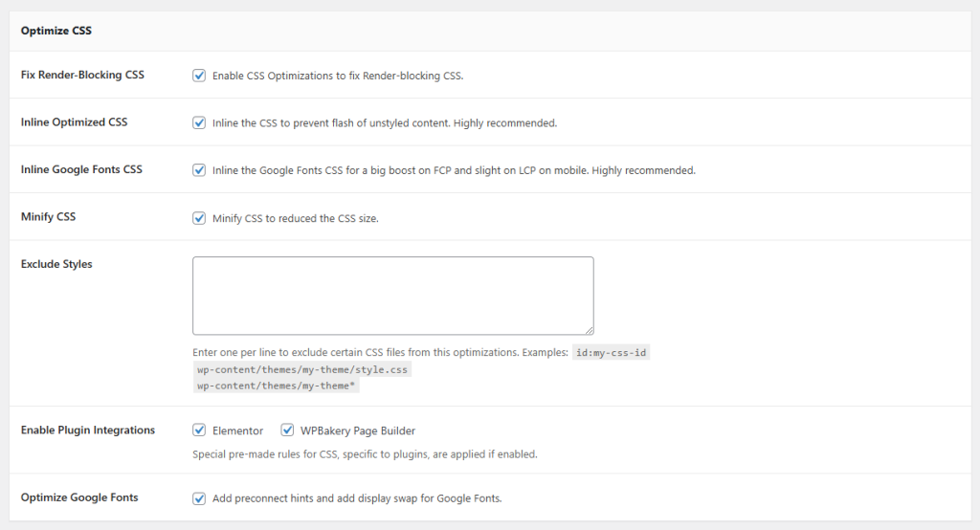The width and height of the screenshot is (980, 530).
Task: Click the Fix Render-Blocking CSS row title
Action: [x=82, y=75]
